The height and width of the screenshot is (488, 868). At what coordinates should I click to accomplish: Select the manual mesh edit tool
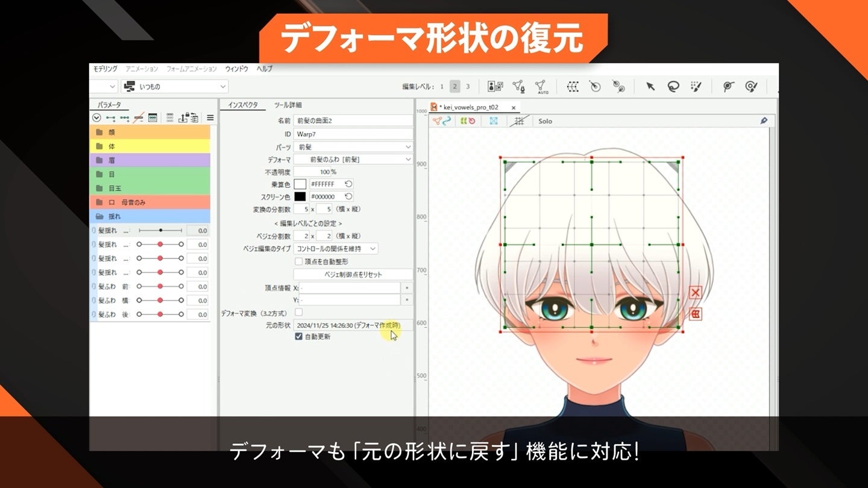click(x=518, y=87)
